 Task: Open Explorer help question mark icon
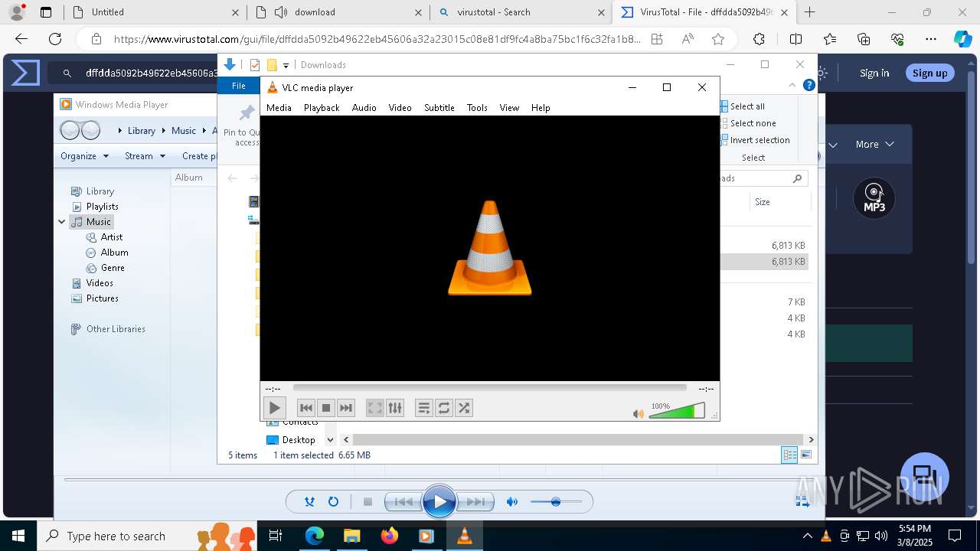tap(808, 85)
